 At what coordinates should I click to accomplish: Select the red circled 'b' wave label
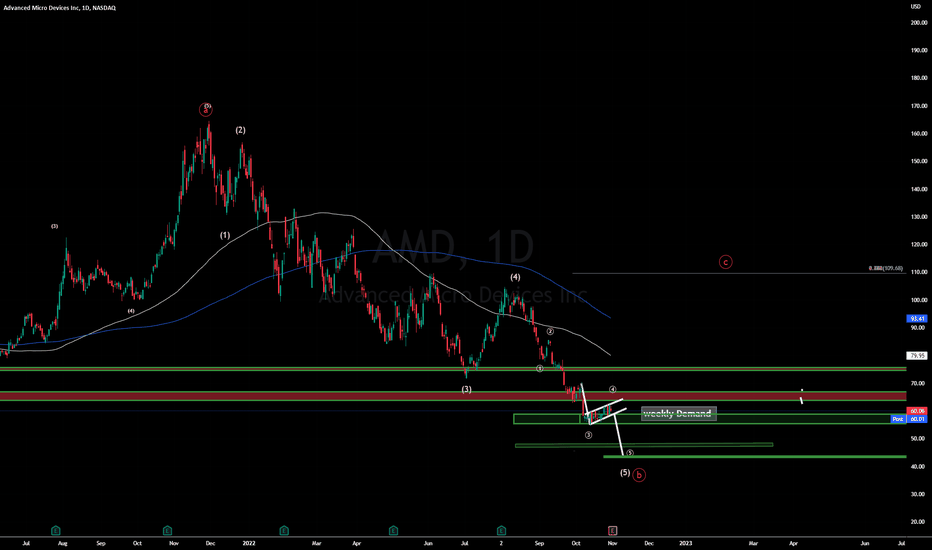(639, 475)
